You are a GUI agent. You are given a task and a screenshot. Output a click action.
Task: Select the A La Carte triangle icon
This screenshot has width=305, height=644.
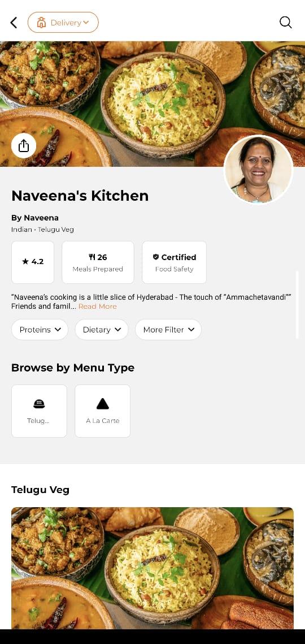[x=103, y=404]
